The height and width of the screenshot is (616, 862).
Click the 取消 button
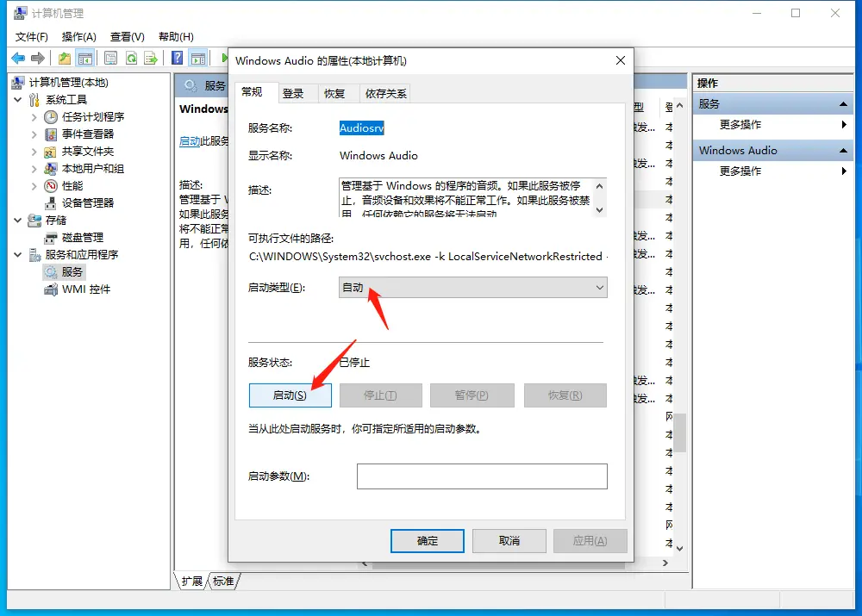point(509,541)
